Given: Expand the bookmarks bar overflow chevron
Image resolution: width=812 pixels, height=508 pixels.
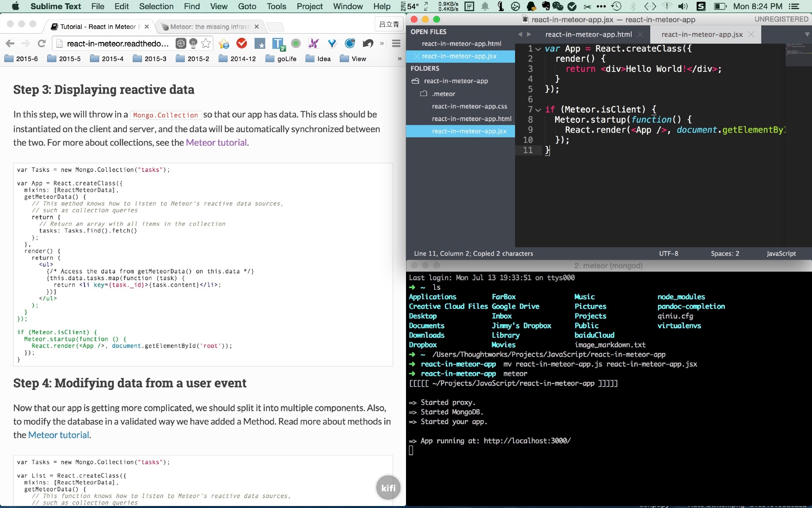Looking at the screenshot, I should 399,59.
